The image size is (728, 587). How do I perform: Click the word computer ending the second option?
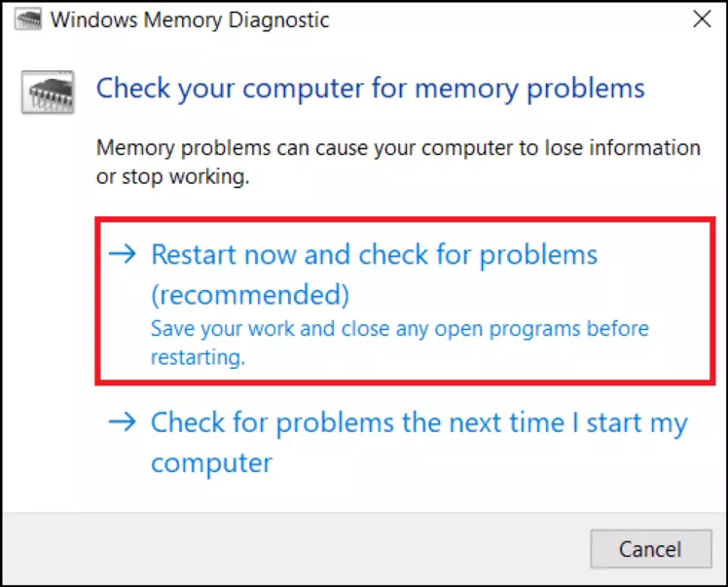pos(211,461)
